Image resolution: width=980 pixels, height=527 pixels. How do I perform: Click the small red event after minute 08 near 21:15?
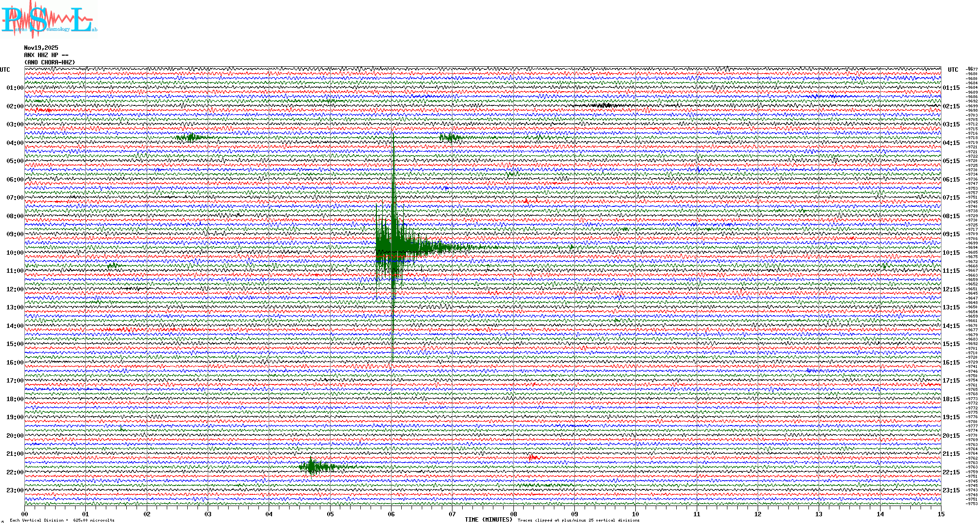[532, 458]
